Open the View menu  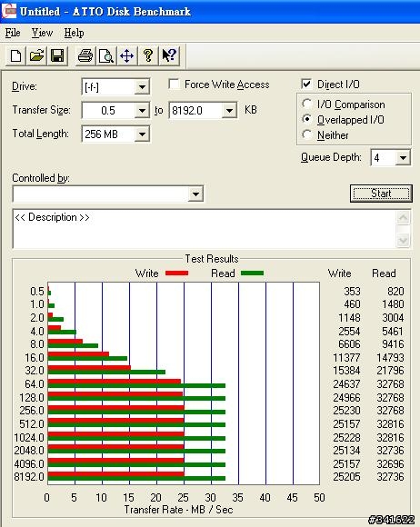(x=42, y=33)
